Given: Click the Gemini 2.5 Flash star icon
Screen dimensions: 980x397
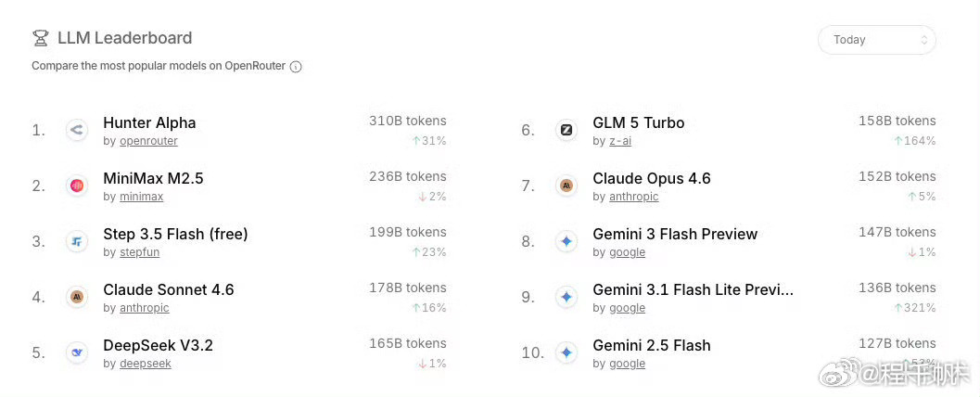Looking at the screenshot, I should pyautogui.click(x=566, y=353).
